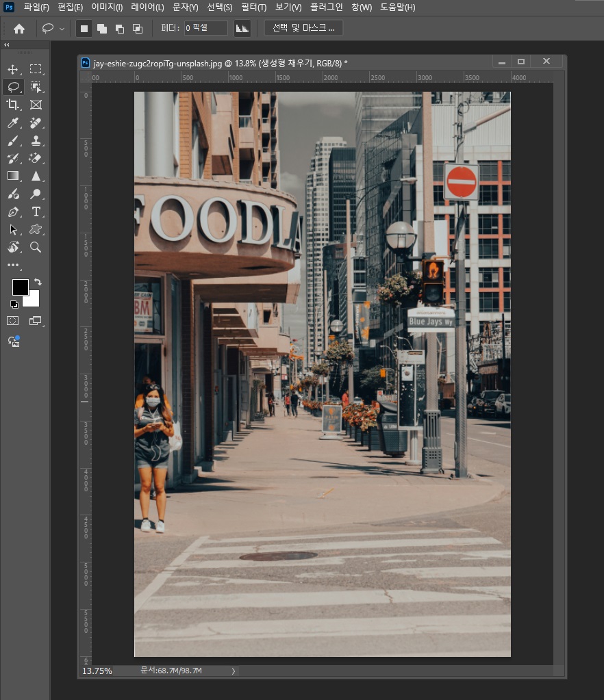Select the Path Selection tool
Screen dimensions: 604x700
13,229
